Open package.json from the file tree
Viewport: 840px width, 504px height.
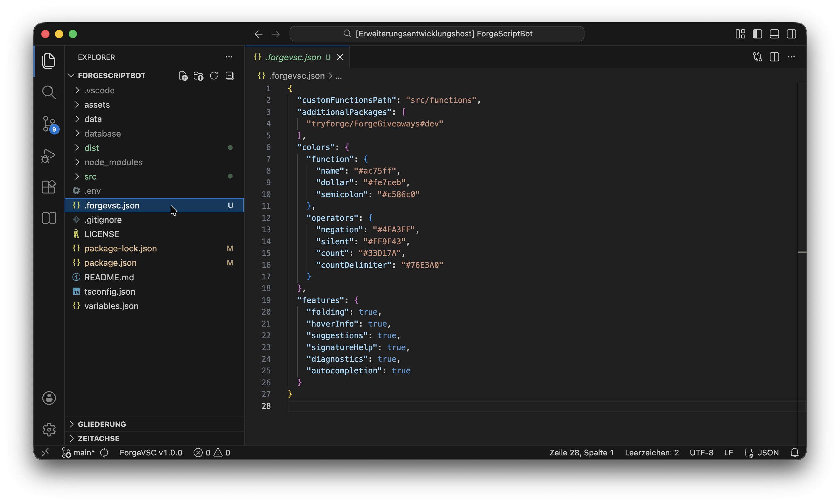click(110, 263)
